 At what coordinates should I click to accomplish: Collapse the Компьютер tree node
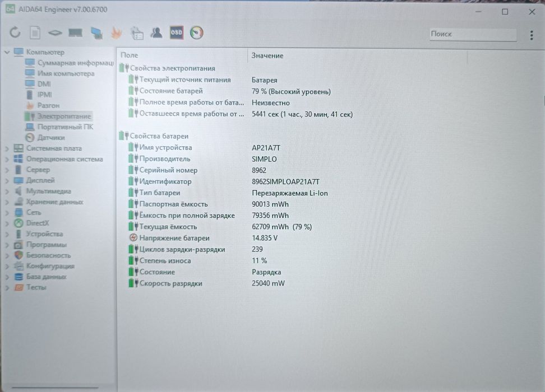point(7,52)
